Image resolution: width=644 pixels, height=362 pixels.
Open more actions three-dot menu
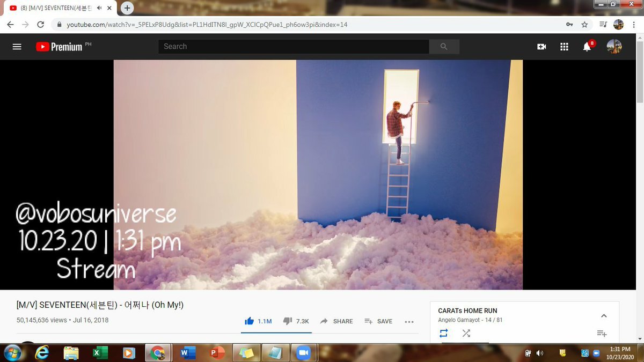coord(409,322)
